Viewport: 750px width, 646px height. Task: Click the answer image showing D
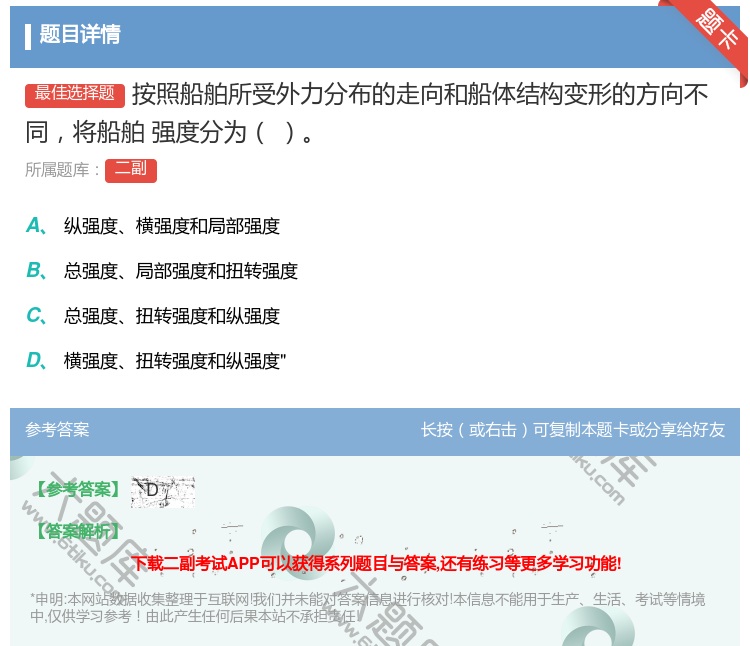[163, 492]
